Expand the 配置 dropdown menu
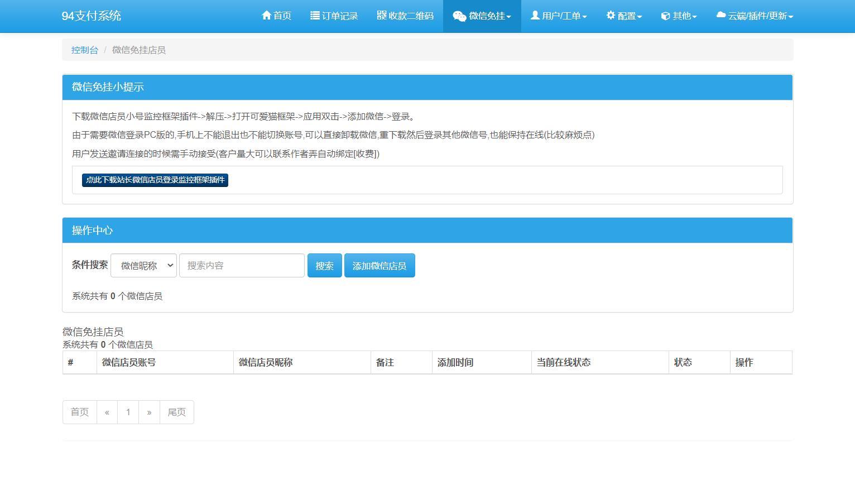Image resolution: width=855 pixels, height=504 pixels. tap(623, 16)
